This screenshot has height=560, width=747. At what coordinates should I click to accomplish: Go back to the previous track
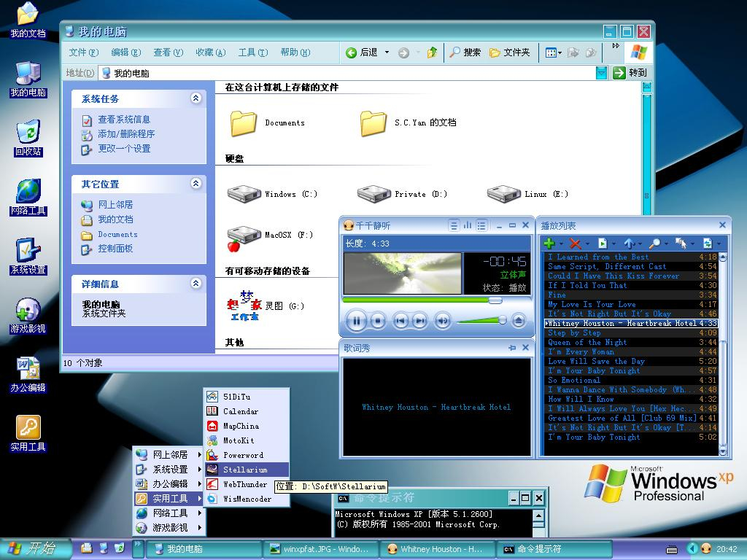coord(400,320)
